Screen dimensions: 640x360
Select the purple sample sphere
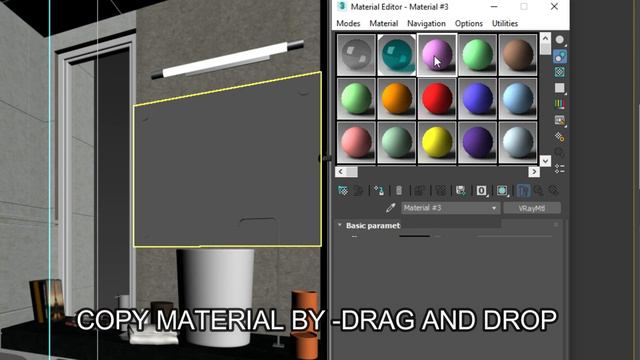[477, 142]
